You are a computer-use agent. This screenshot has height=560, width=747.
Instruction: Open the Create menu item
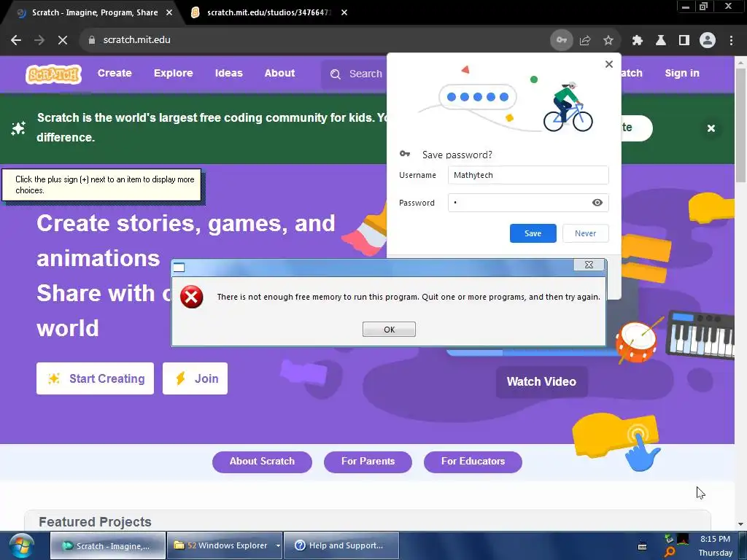click(115, 74)
